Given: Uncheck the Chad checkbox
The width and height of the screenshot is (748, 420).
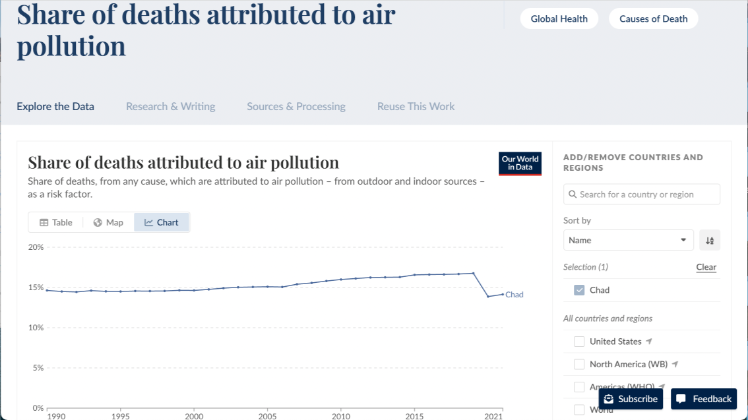Looking at the screenshot, I should pyautogui.click(x=579, y=290).
